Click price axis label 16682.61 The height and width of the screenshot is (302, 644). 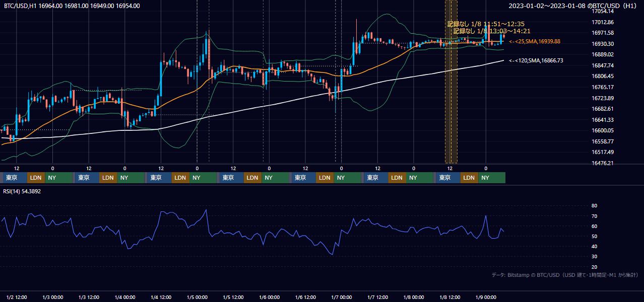click(x=602, y=109)
